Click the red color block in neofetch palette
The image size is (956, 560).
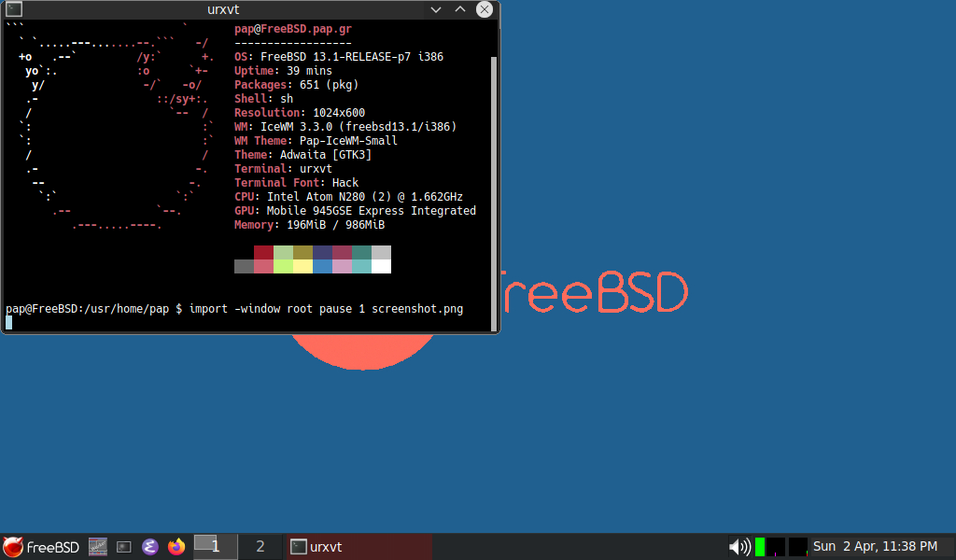pos(263,252)
